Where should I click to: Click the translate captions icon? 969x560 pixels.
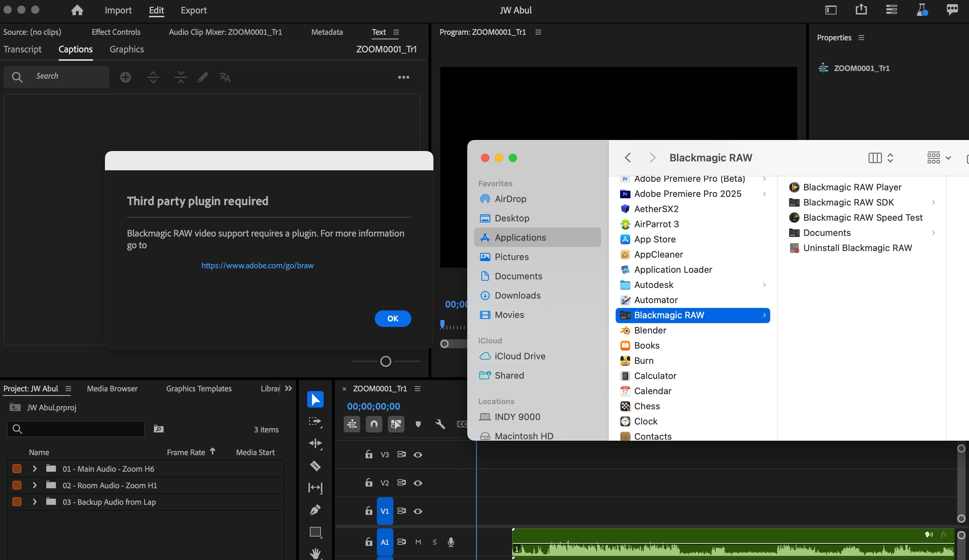(225, 77)
